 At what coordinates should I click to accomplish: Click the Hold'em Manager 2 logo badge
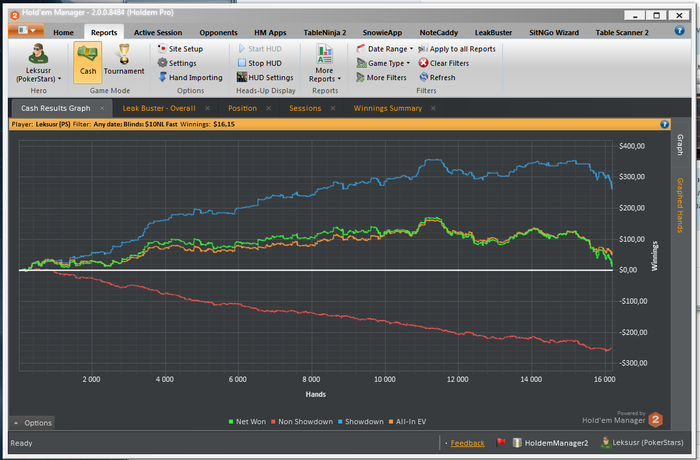point(655,419)
